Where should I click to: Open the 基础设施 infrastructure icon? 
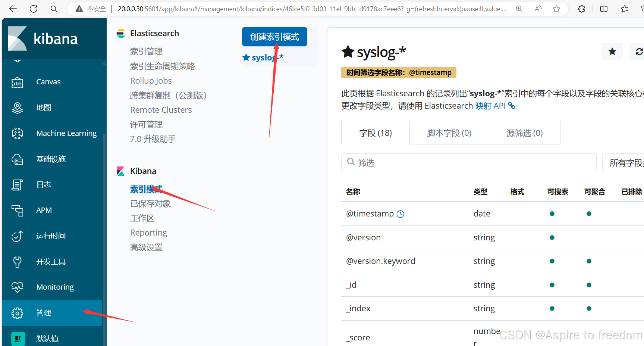[17, 159]
